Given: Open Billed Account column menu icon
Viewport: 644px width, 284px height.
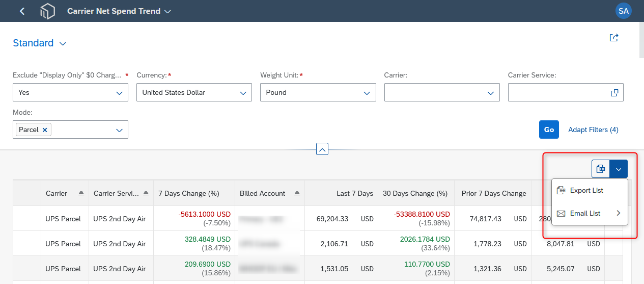Looking at the screenshot, I should coord(297,193).
